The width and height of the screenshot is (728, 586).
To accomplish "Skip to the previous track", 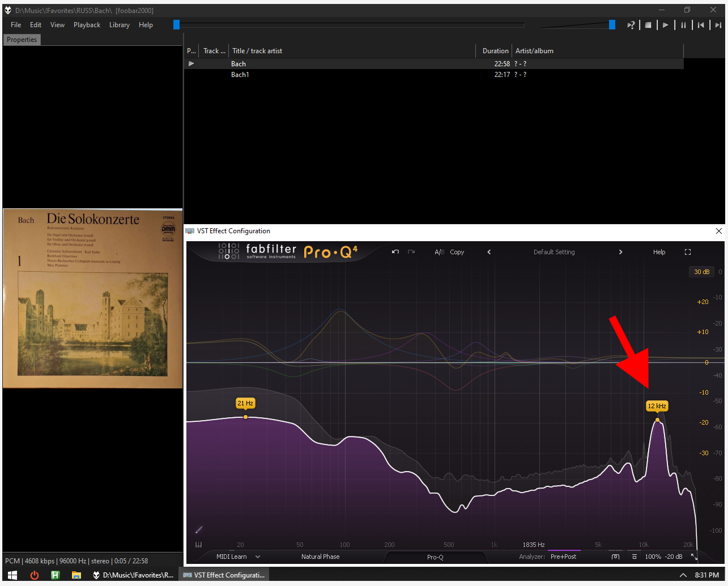I will tap(701, 25).
